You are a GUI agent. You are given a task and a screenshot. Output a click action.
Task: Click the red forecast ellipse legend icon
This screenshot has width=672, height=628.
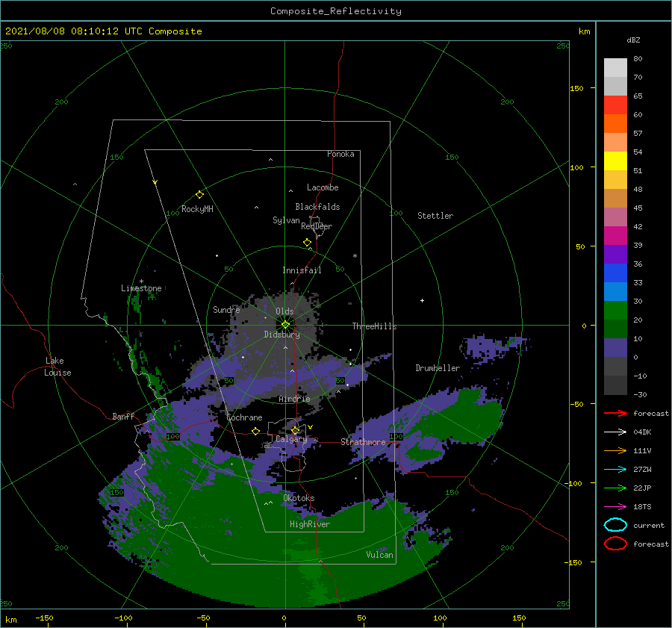pyautogui.click(x=615, y=544)
